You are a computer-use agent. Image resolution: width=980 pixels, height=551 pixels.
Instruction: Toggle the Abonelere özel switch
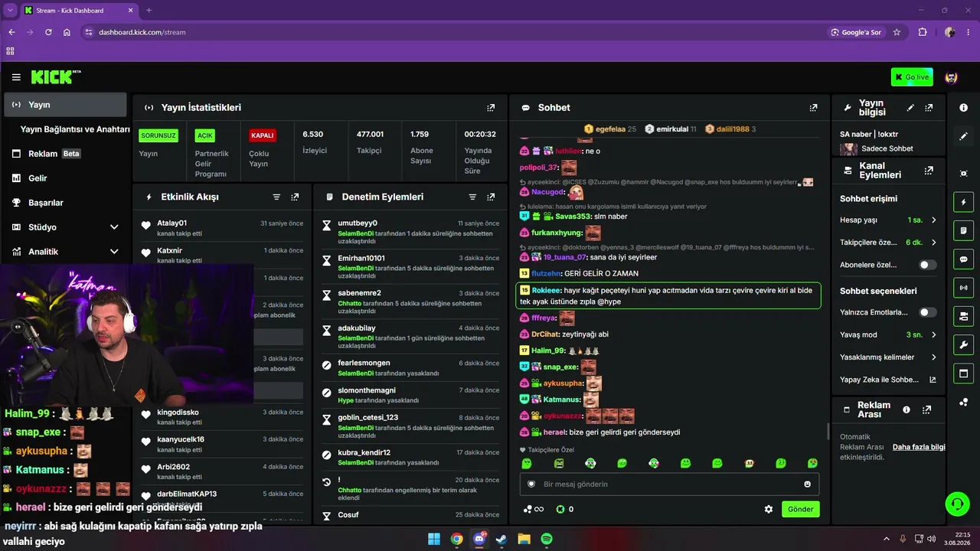click(x=928, y=265)
